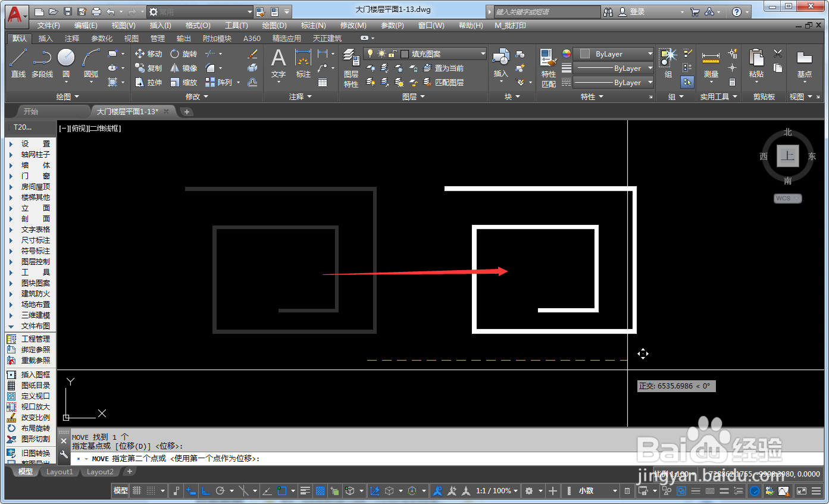Click the scissors Cut icon in 剪贴板
Viewport: 829px width, 504px height.
777,54
